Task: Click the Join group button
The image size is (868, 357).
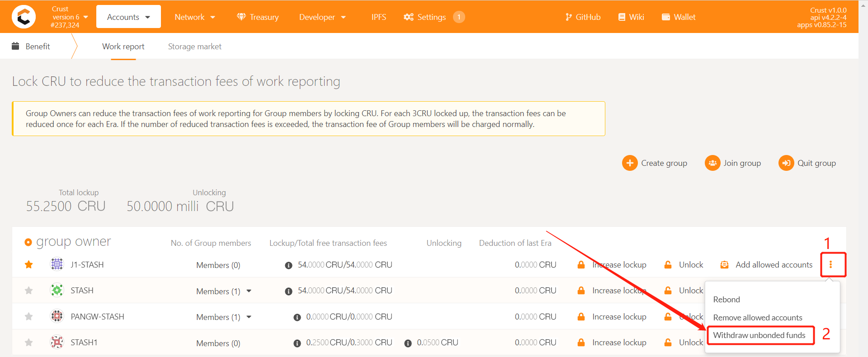Action: click(x=733, y=163)
